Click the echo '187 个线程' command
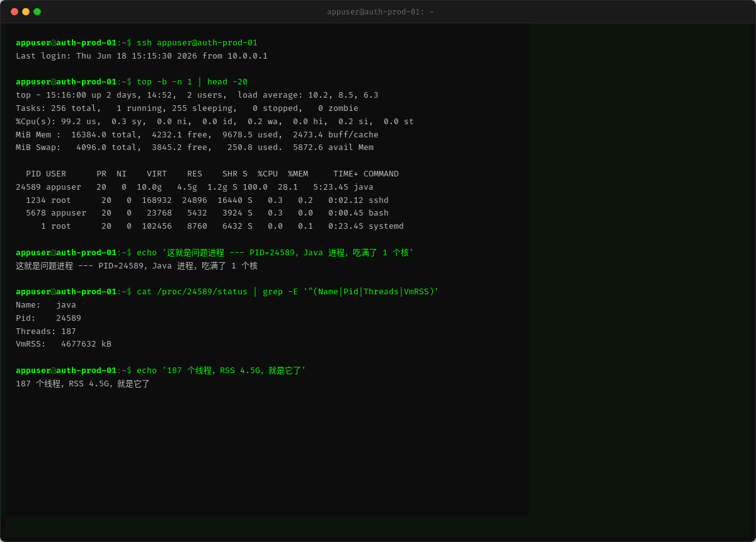756x542 pixels. point(221,371)
